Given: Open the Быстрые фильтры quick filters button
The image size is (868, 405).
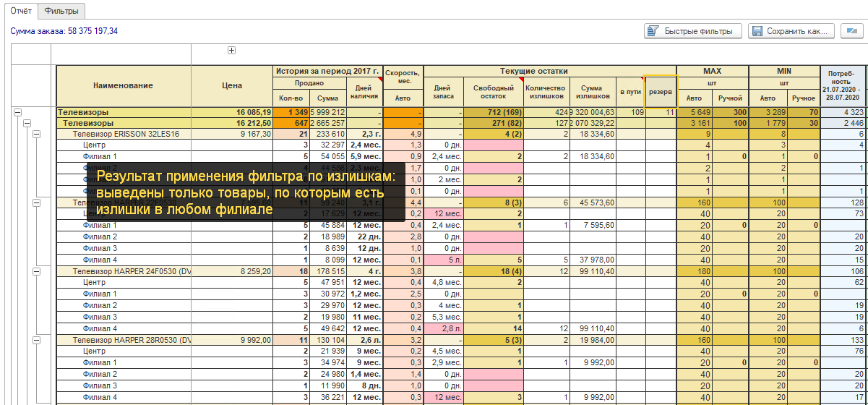Looking at the screenshot, I should (692, 31).
